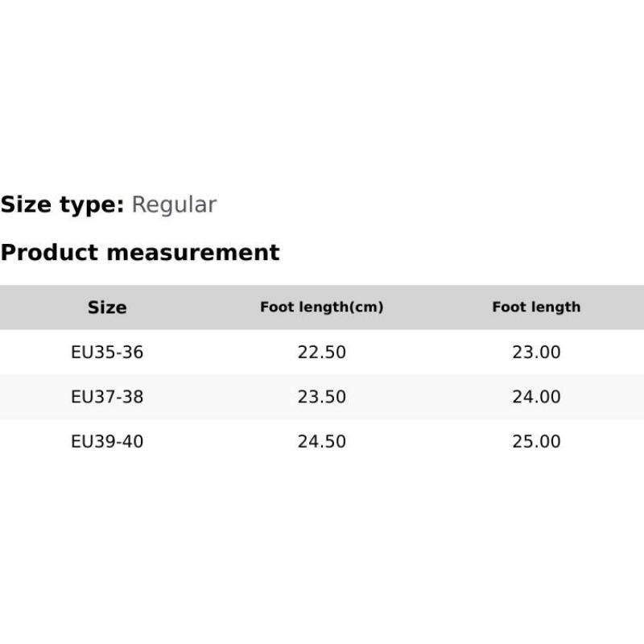The width and height of the screenshot is (644, 644).
Task: Click the word 'type:' in the label
Action: click(92, 205)
